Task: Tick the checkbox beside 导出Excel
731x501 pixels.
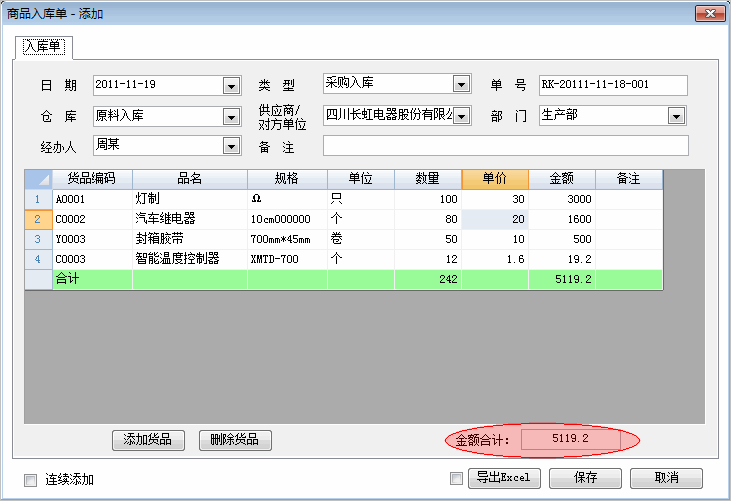Action: click(457, 478)
